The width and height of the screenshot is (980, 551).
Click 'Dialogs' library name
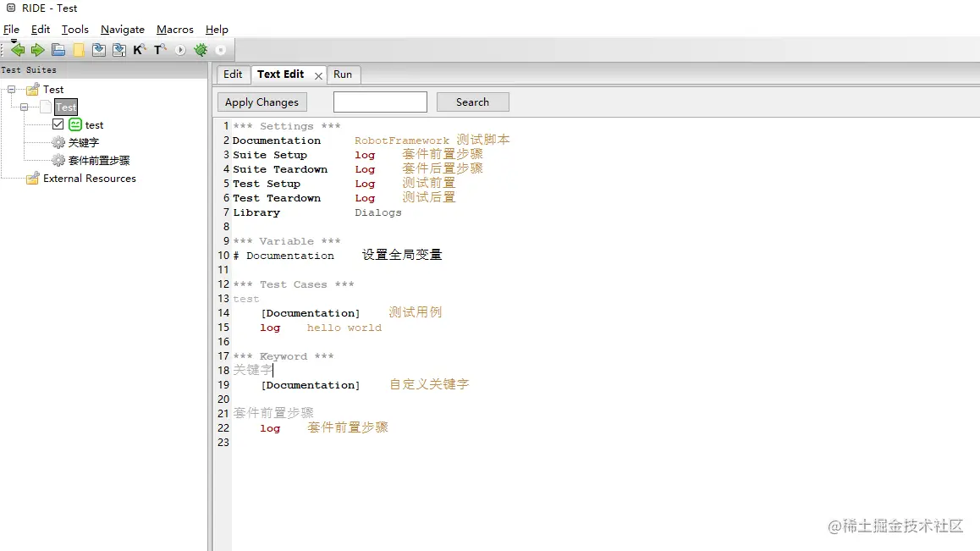pyautogui.click(x=378, y=212)
